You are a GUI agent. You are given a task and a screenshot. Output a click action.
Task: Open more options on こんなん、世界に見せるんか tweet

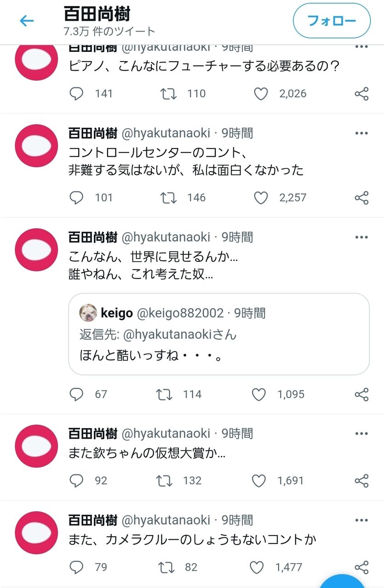coord(361,237)
